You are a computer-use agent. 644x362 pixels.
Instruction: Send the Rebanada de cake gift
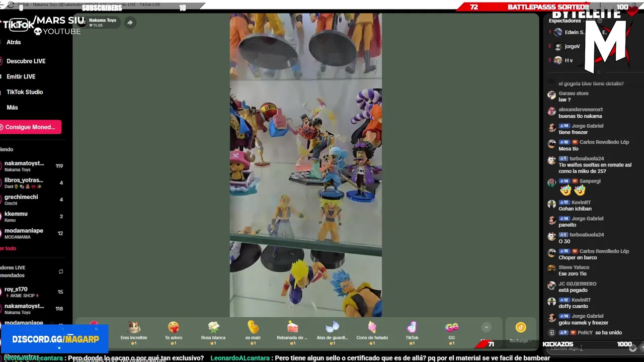[x=292, y=332]
